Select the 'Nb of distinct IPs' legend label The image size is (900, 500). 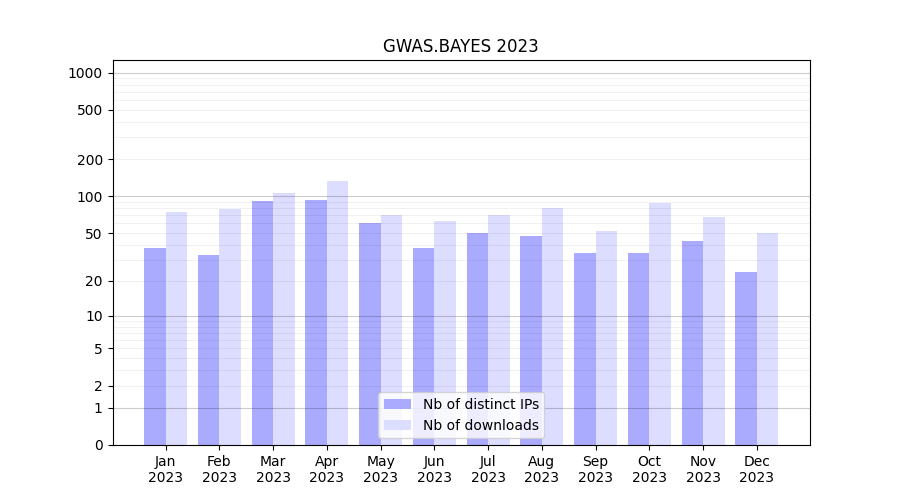(x=480, y=404)
